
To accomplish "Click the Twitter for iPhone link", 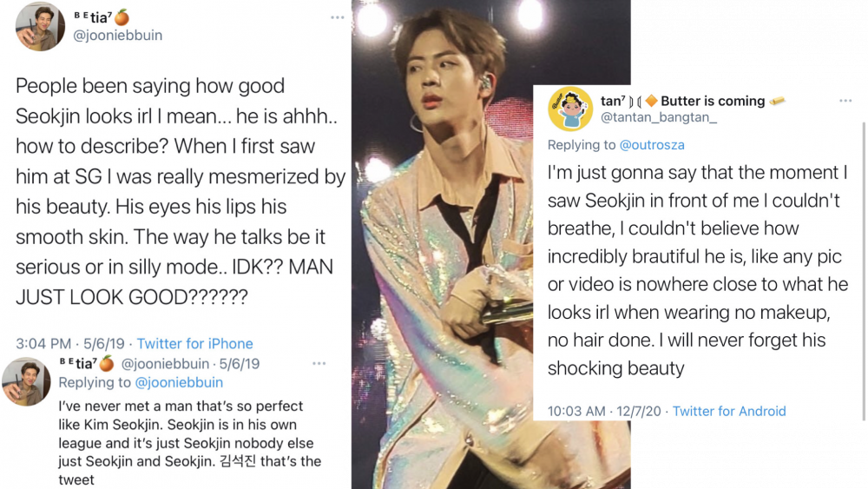I will 194,343.
